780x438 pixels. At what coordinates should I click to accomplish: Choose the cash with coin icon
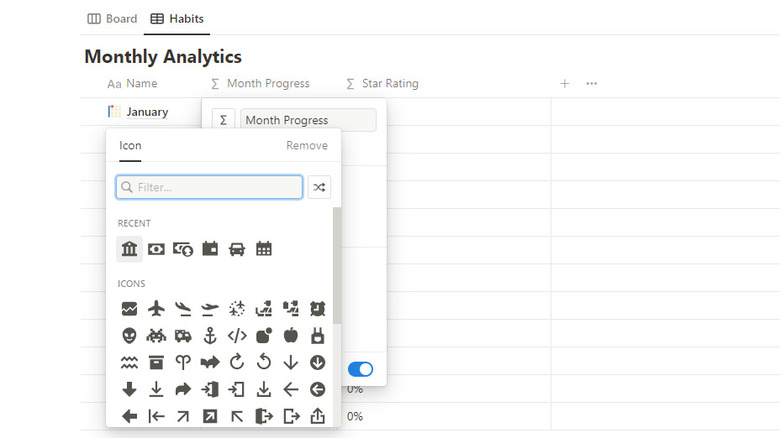tap(183, 249)
